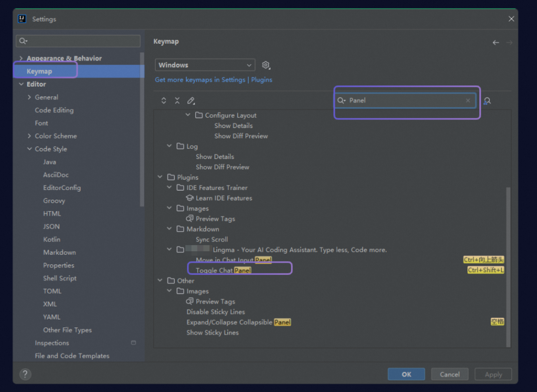Collapse the Code Style node

(x=29, y=149)
